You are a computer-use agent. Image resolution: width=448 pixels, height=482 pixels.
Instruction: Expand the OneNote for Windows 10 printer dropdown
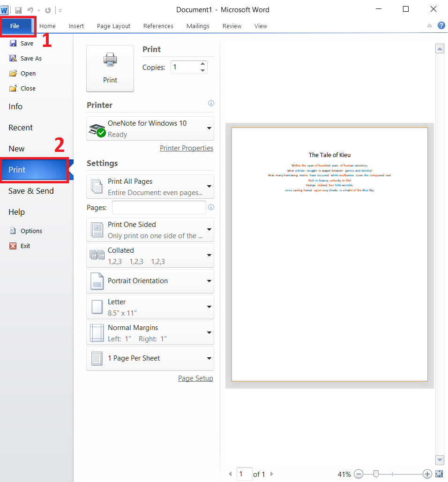(209, 128)
